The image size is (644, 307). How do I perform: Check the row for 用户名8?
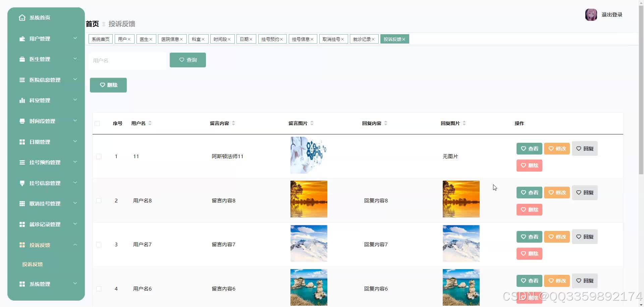pyautogui.click(x=99, y=200)
